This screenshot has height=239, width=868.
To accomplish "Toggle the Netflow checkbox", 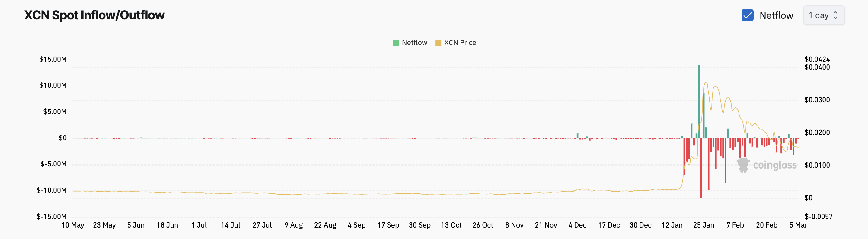I will (x=747, y=15).
